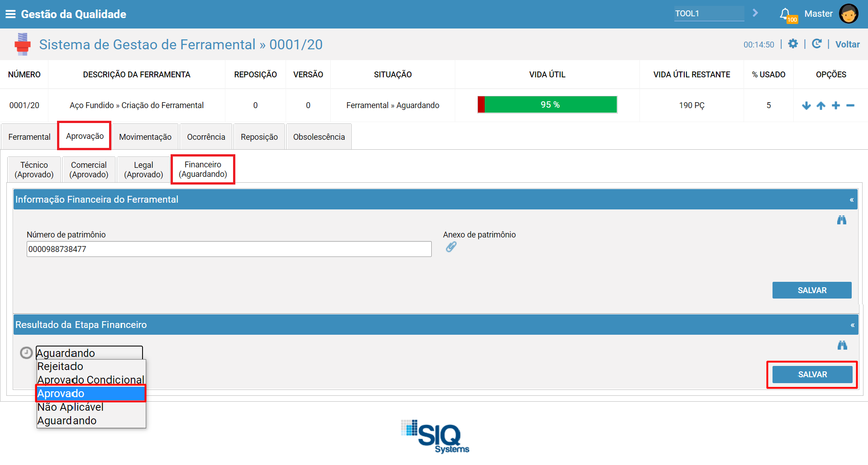The image size is (868, 465).
Task: Switch to Ferramental tab
Action: coord(29,137)
